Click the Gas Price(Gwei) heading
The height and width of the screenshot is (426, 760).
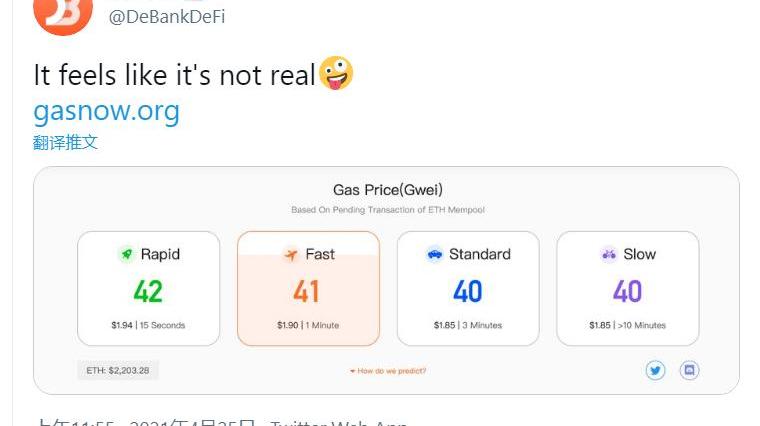click(387, 190)
